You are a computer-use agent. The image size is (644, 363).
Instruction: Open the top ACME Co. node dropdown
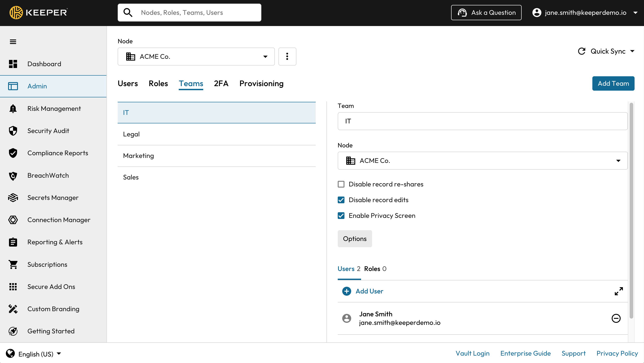point(196,57)
